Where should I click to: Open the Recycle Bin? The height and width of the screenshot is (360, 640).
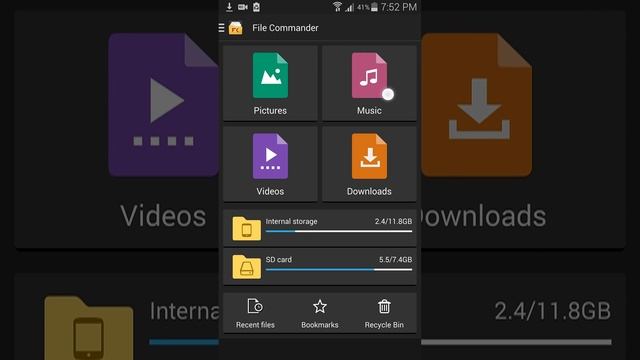tap(384, 313)
